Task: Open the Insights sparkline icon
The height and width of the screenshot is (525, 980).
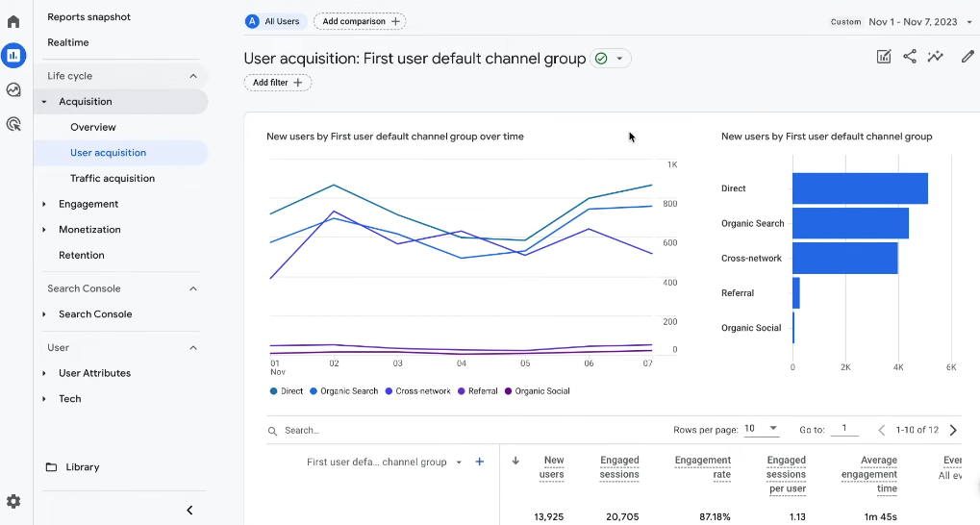Action: (x=936, y=57)
